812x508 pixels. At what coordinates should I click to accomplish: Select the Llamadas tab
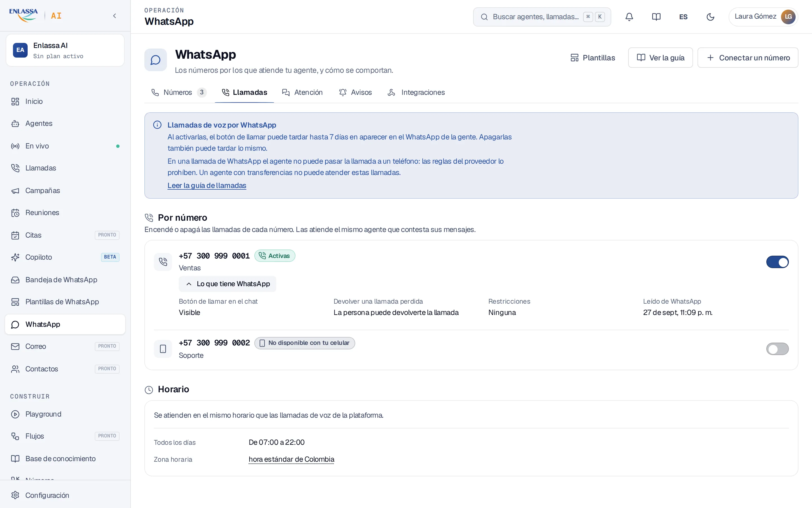point(244,92)
